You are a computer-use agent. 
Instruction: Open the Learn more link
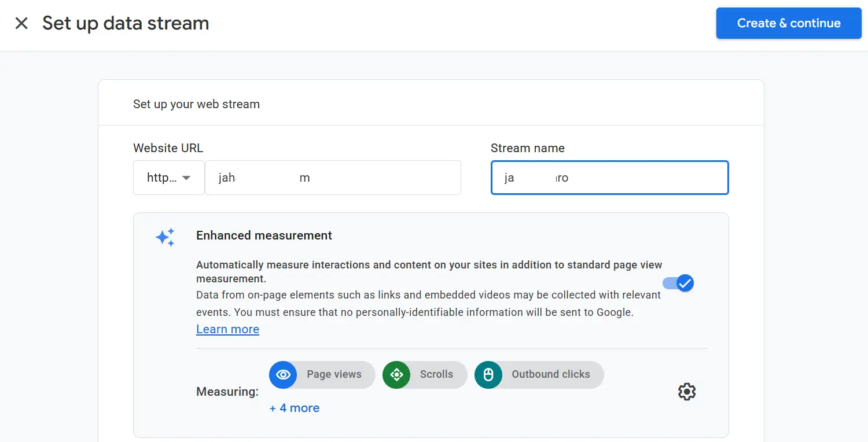coord(227,329)
